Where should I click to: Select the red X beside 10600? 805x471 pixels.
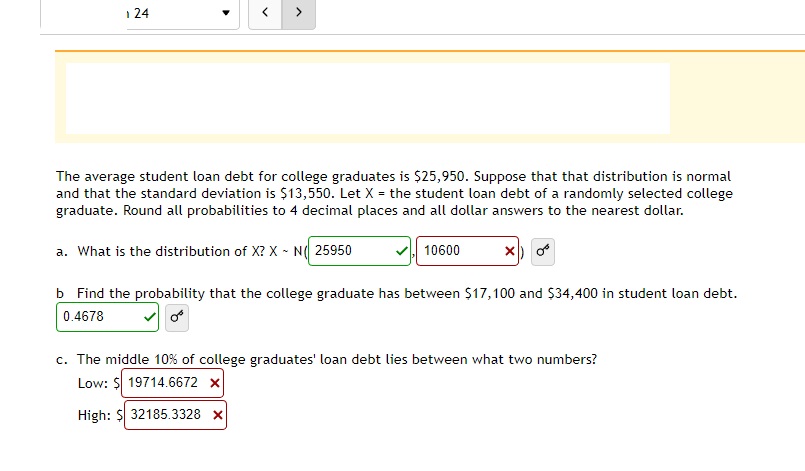click(x=509, y=251)
